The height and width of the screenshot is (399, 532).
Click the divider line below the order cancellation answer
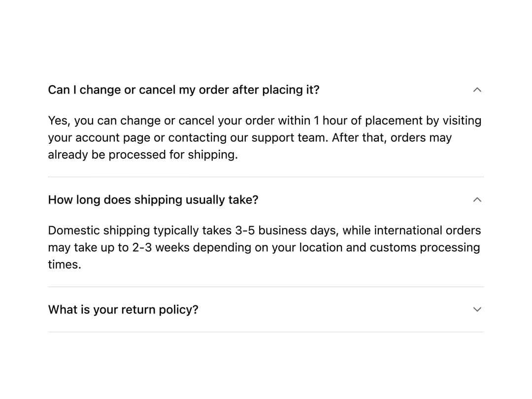pyautogui.click(x=266, y=177)
